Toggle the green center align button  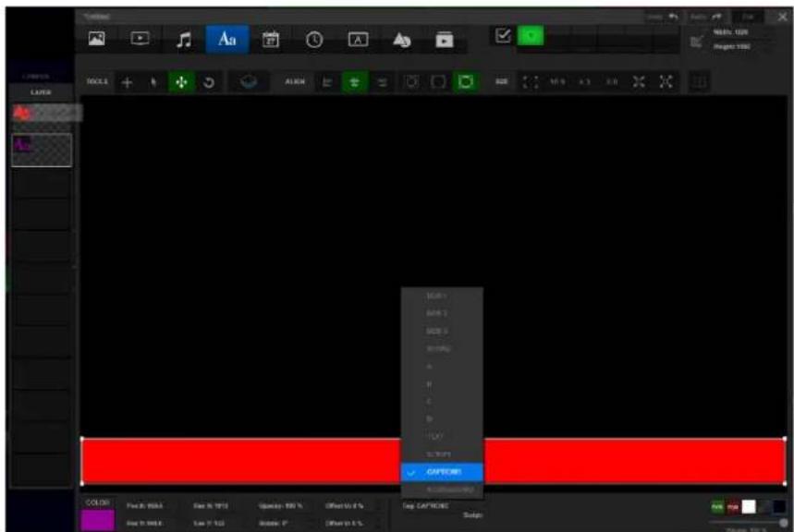click(x=354, y=82)
